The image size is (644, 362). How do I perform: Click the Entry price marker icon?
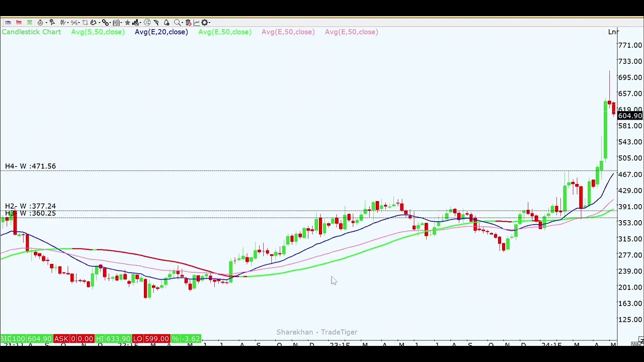(8, 22)
